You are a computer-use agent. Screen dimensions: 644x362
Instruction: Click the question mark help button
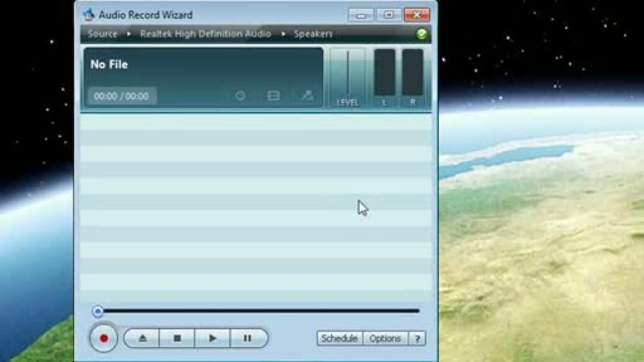click(x=417, y=339)
